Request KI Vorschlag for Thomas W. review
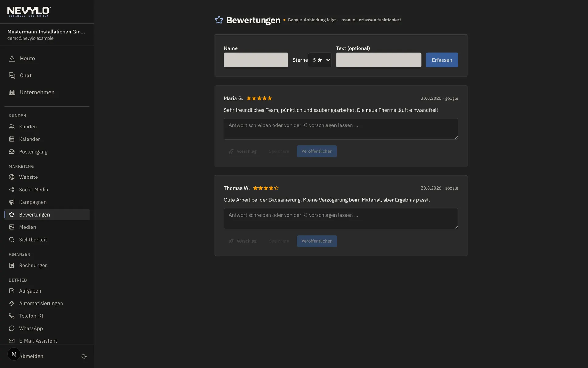This screenshot has width=588, height=368. pyautogui.click(x=243, y=241)
